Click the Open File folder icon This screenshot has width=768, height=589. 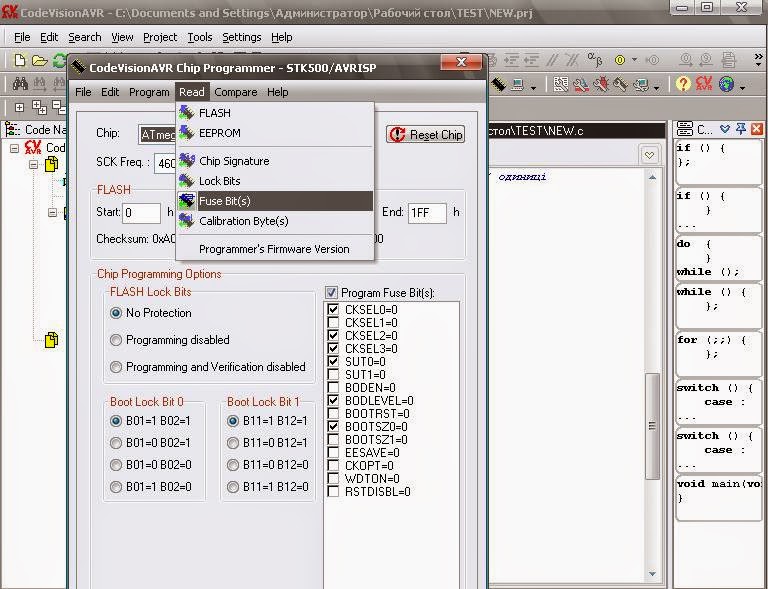pyautogui.click(x=39, y=61)
